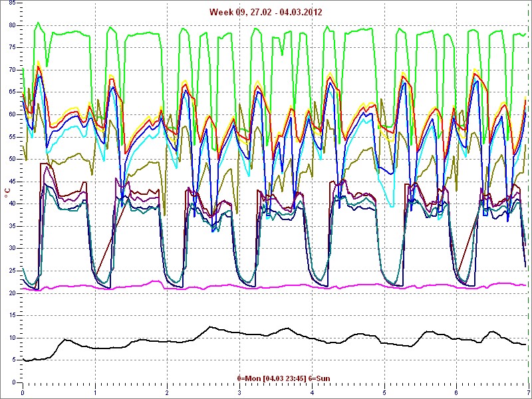Click the y-axis tick label "50"
Image resolution: width=532 pixels, height=399 pixels.
click(x=12, y=159)
